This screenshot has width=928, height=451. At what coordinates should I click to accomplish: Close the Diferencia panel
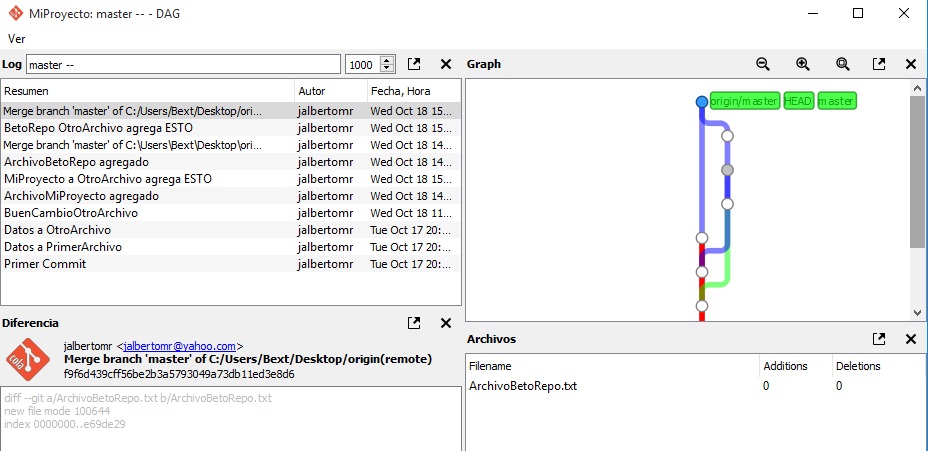pyautogui.click(x=446, y=323)
